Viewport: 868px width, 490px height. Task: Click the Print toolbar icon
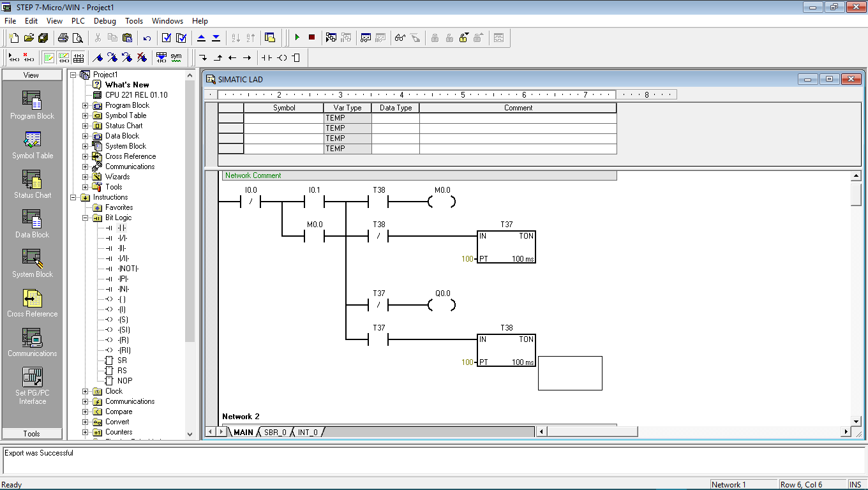click(63, 38)
